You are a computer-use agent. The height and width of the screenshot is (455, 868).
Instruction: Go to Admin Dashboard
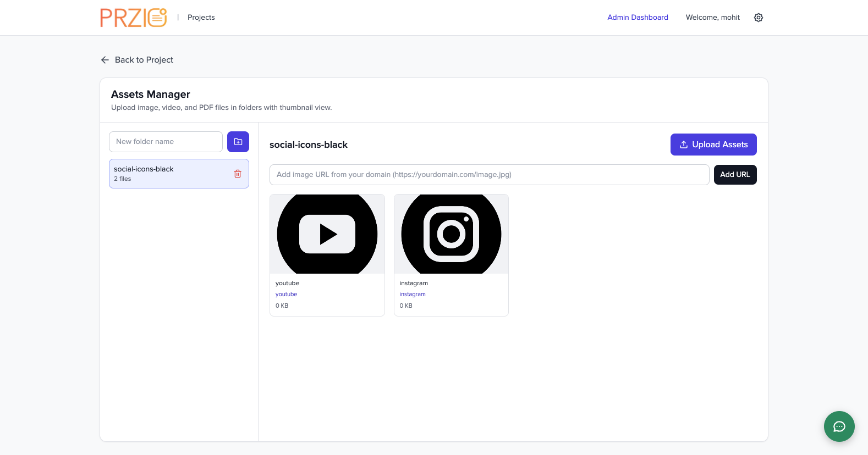(x=638, y=18)
